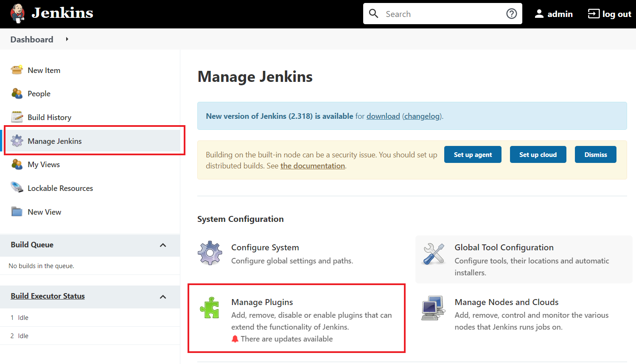Select Manage Jenkins in sidebar
Viewport: 636px width, 364px height.
point(55,141)
